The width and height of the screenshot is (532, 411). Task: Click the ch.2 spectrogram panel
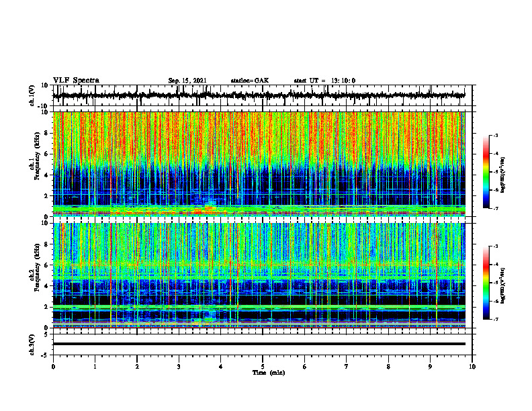point(259,275)
